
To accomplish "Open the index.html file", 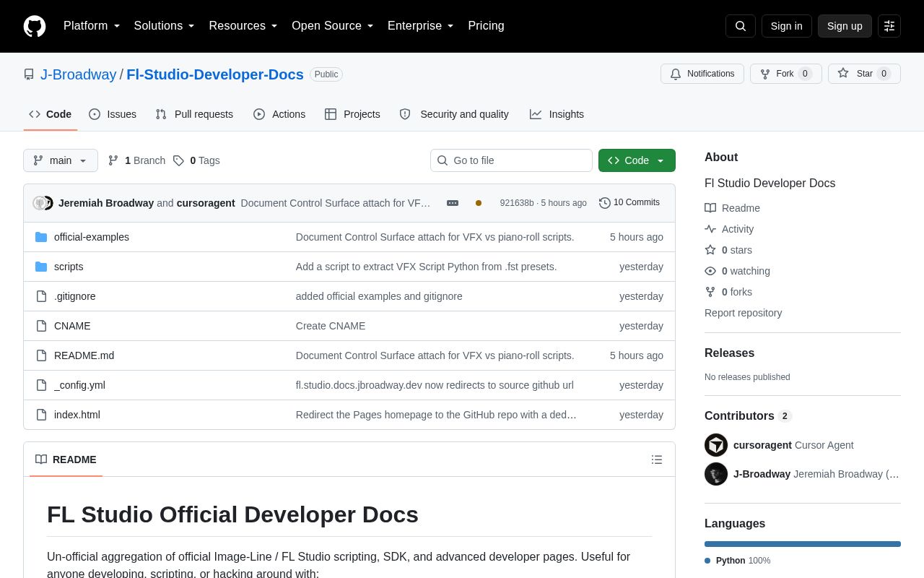I will pos(77,415).
